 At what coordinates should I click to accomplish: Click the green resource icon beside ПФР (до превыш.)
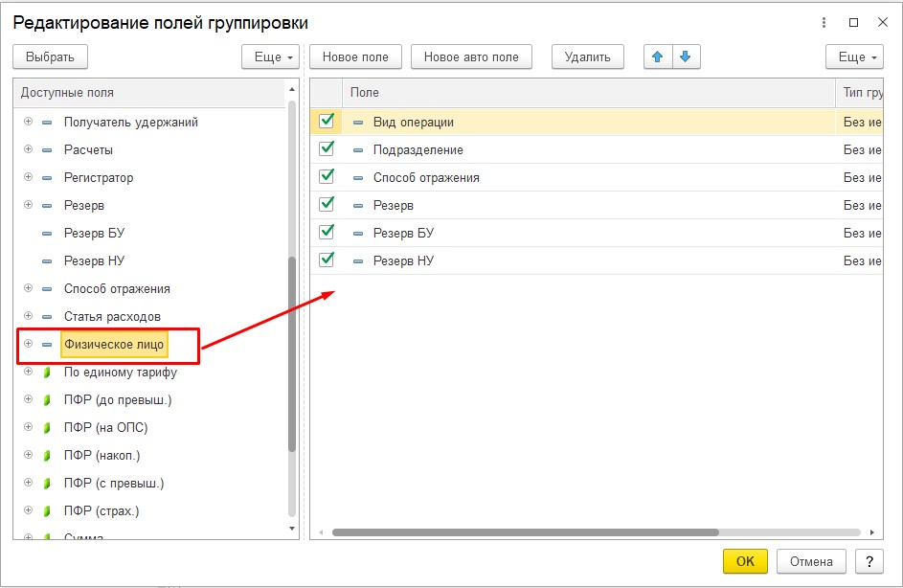(x=47, y=399)
